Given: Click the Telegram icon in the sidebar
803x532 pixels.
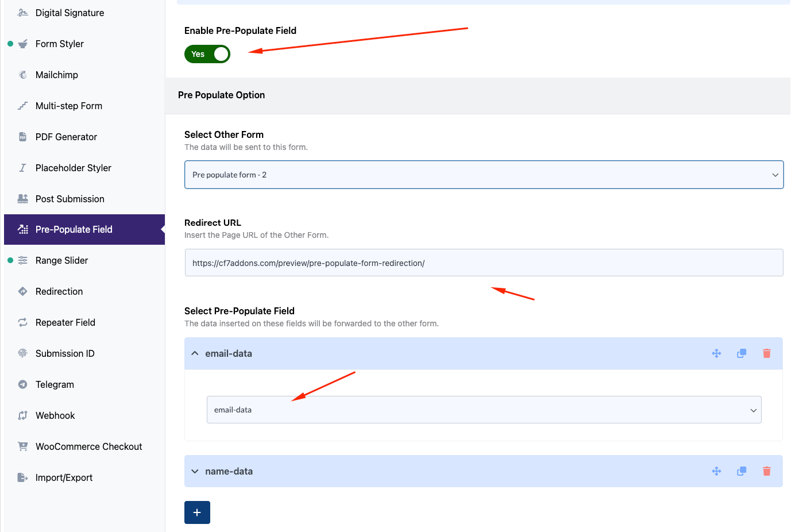Looking at the screenshot, I should tap(22, 384).
